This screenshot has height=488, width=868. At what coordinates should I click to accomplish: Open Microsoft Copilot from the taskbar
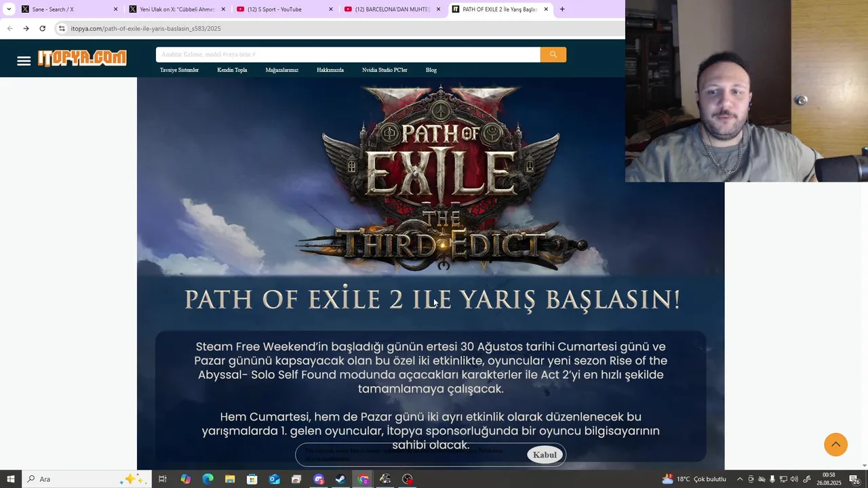(x=185, y=479)
